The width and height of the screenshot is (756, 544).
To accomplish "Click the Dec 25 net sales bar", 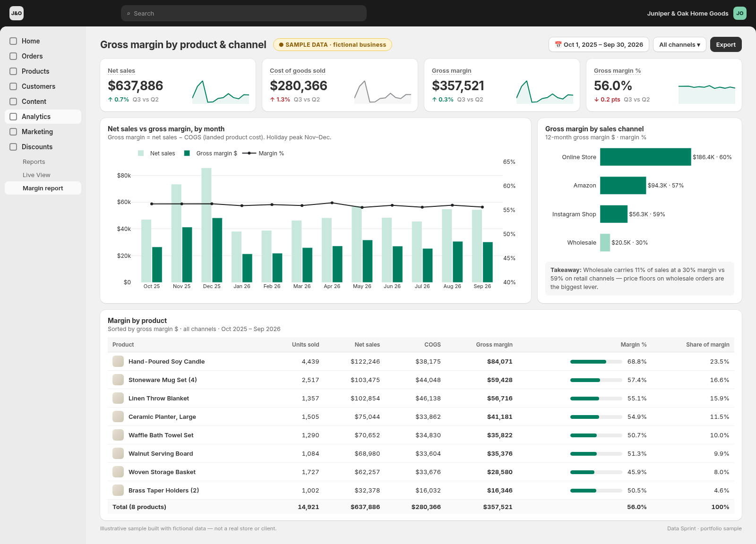I will (x=206, y=225).
